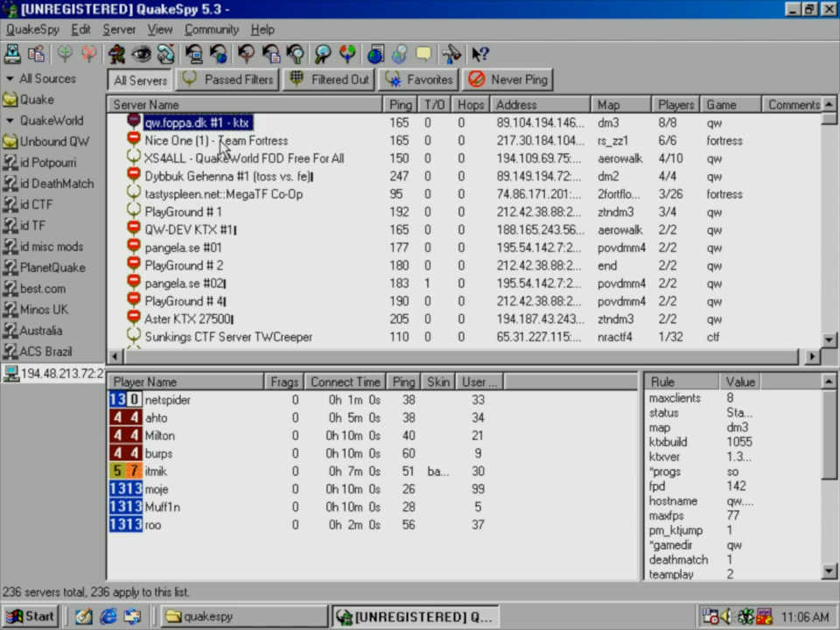Select id Potpourri source
Screen dimensions: 840x630
coord(39,163)
